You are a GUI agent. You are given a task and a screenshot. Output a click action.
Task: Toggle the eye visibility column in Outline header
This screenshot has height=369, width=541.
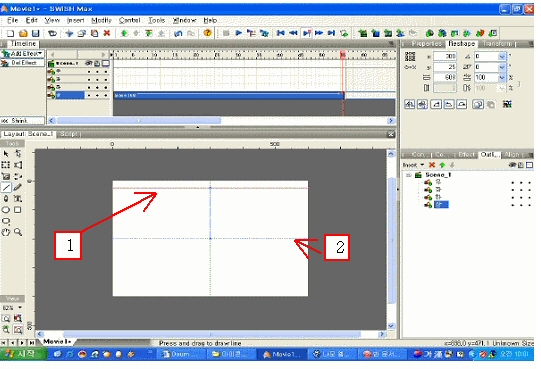pos(513,165)
